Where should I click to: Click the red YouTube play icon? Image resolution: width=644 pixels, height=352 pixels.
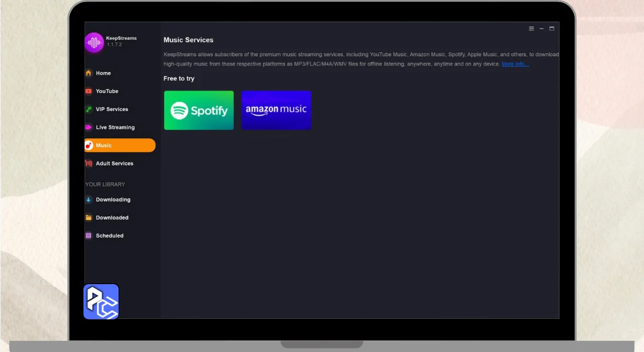pos(89,91)
